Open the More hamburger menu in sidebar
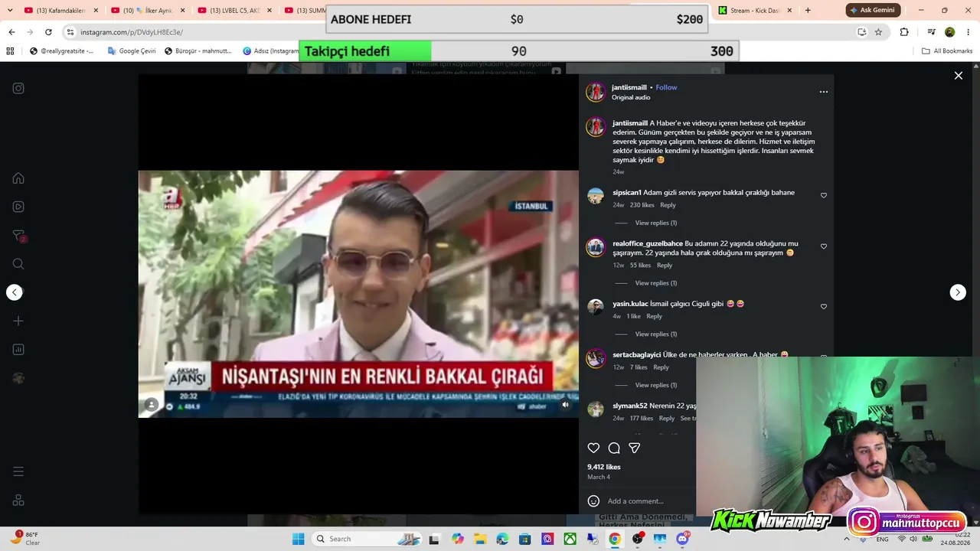The width and height of the screenshot is (980, 551). point(18,471)
